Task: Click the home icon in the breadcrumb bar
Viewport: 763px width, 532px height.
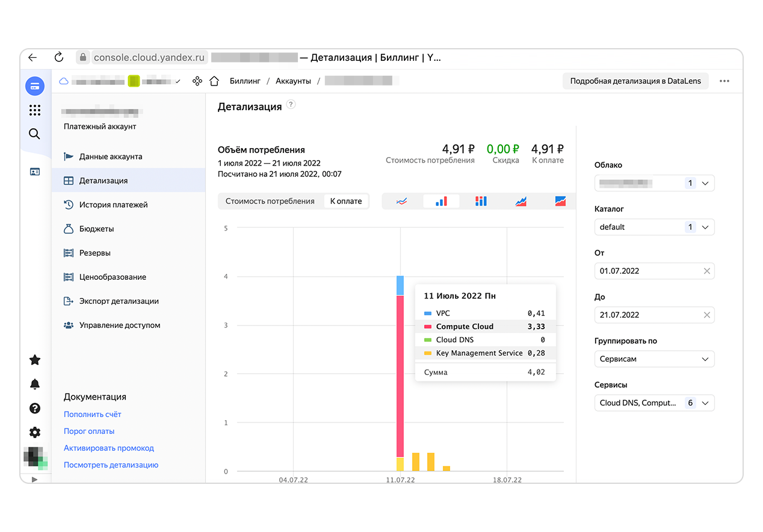Action: pyautogui.click(x=214, y=81)
